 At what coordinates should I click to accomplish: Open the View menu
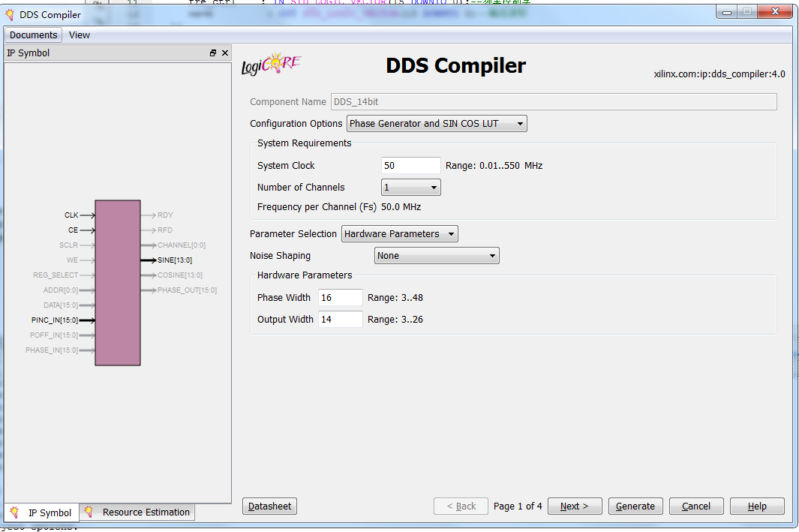(80, 35)
